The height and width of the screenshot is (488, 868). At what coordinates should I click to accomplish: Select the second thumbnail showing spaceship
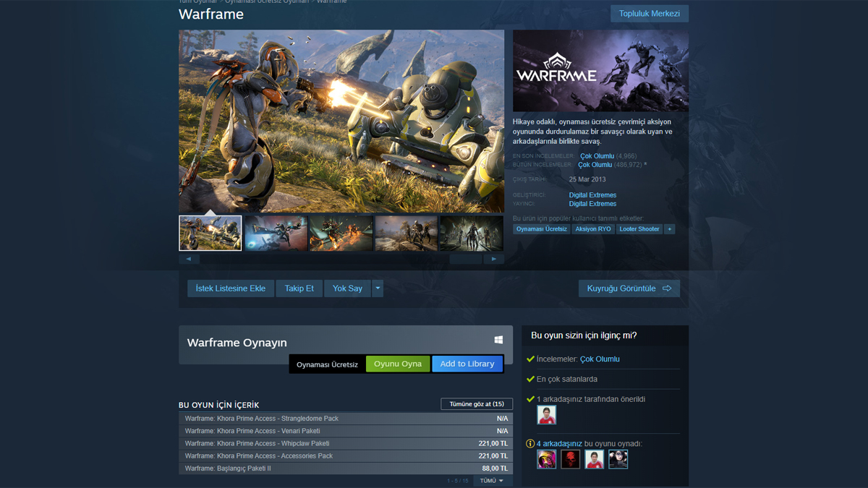pos(276,233)
